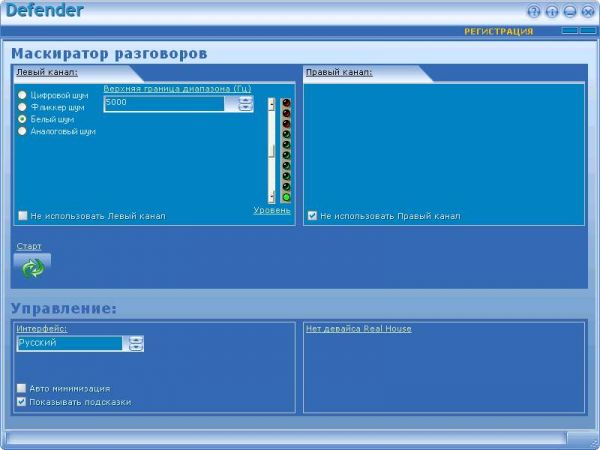Open the Русский interface language box

coord(70,343)
